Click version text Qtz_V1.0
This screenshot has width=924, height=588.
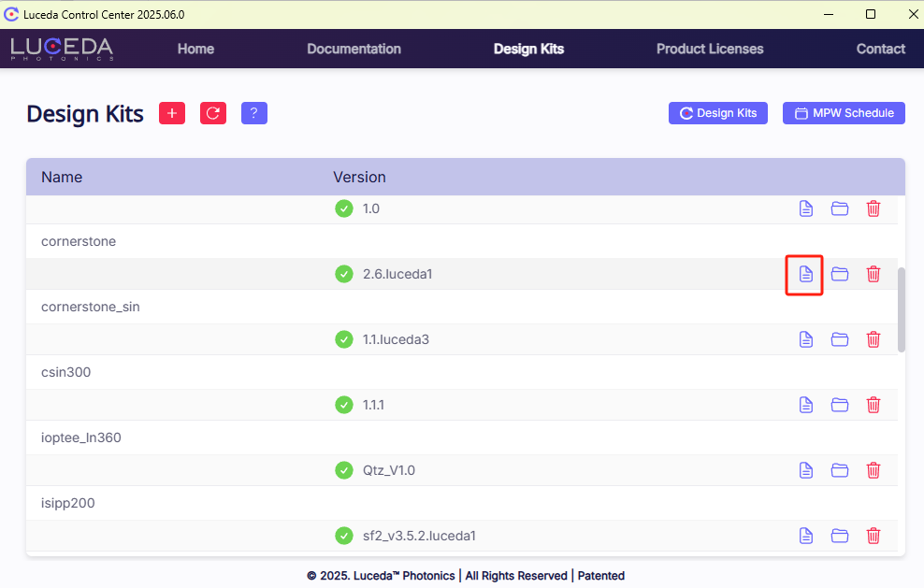389,470
